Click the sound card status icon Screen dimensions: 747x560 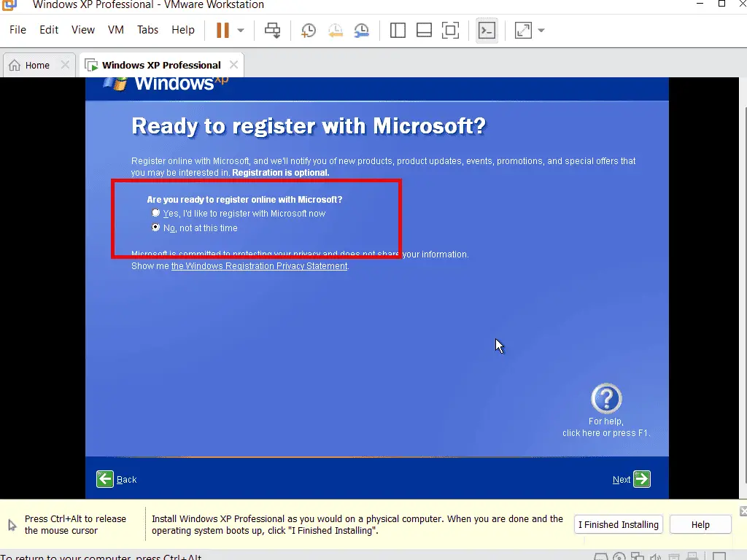656,556
